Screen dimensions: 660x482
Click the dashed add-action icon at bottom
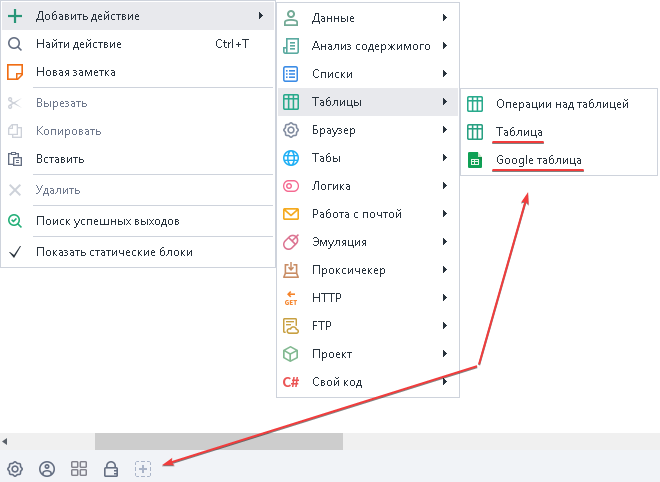pyautogui.click(x=143, y=468)
